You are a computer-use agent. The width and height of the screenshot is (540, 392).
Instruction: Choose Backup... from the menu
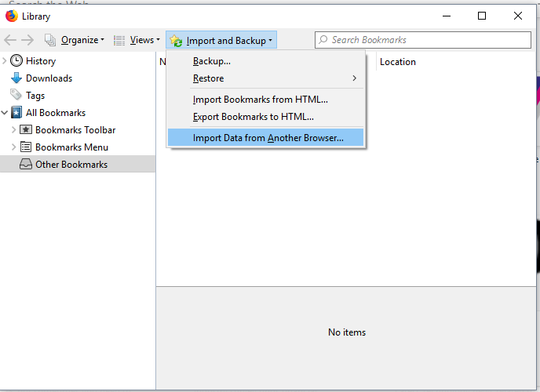coord(212,61)
